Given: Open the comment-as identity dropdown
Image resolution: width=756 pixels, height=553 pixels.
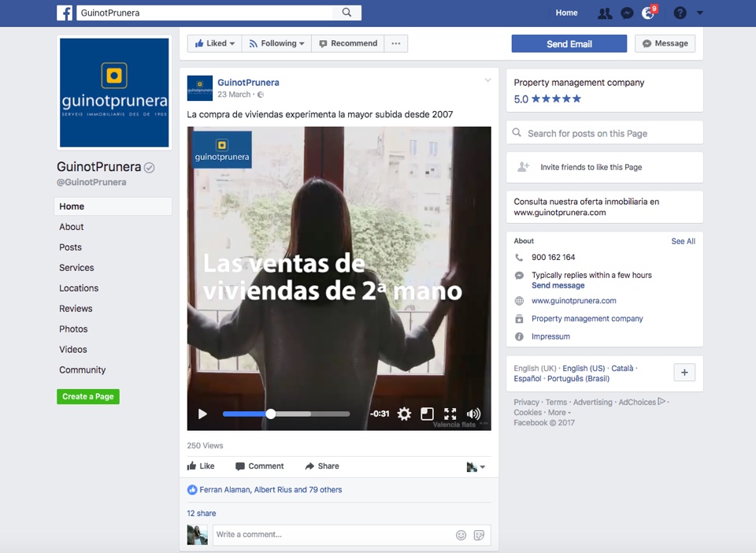Looking at the screenshot, I should click(x=476, y=466).
